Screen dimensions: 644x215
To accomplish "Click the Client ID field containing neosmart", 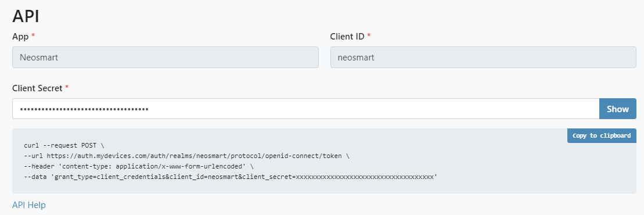I will [483, 57].
